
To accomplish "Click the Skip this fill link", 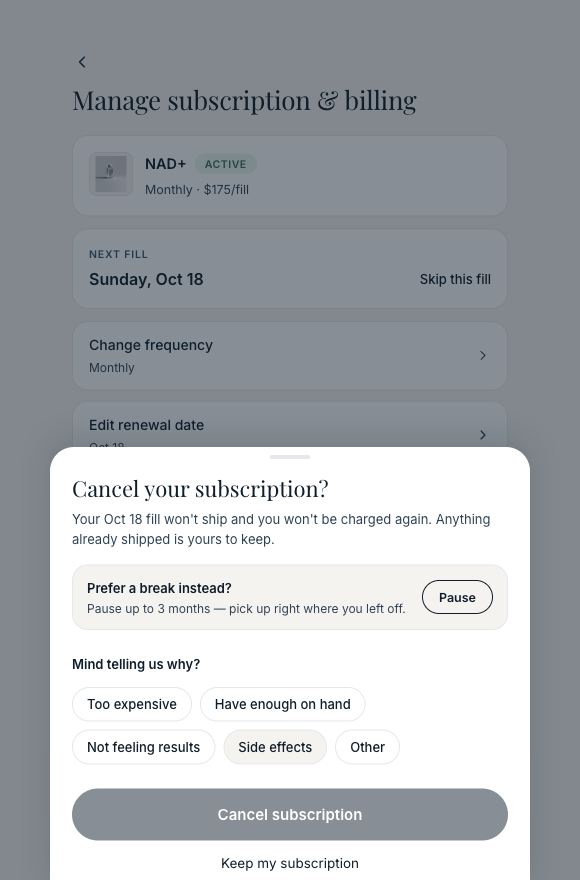I will 455,279.
